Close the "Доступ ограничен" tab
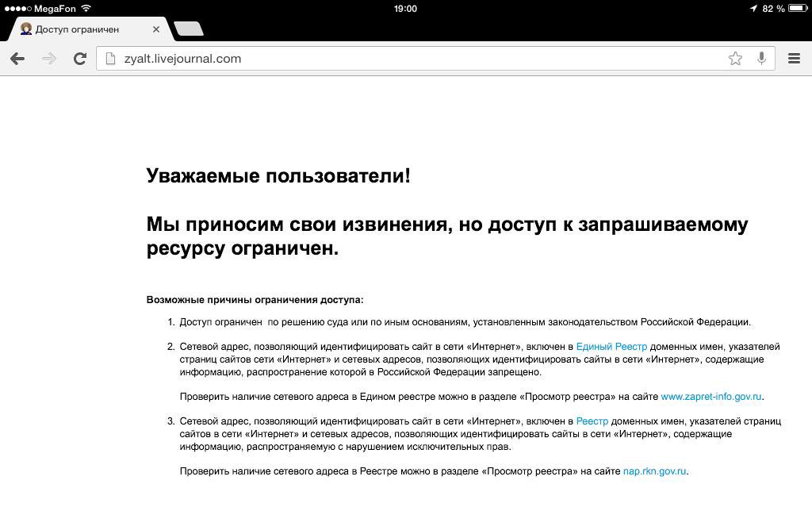 click(x=156, y=29)
